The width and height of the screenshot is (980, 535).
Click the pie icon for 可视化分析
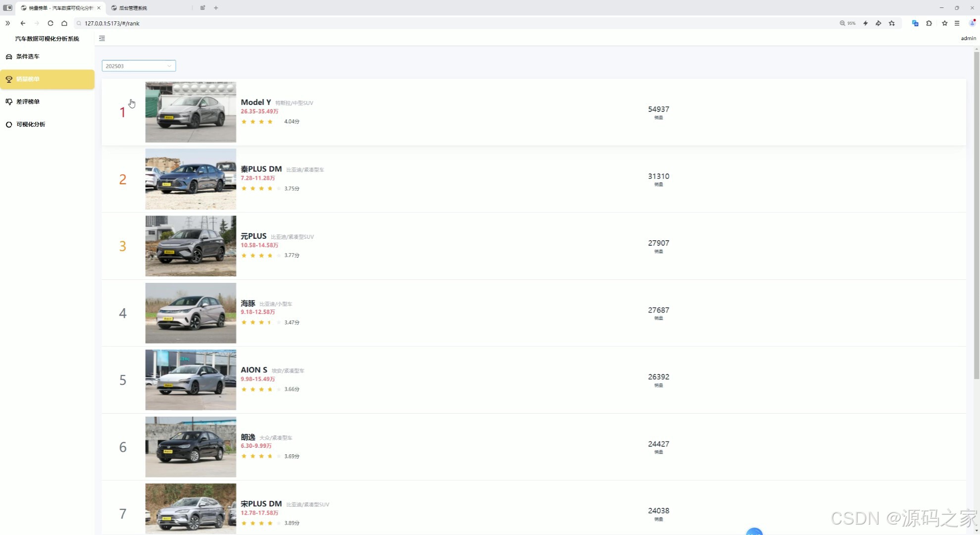(x=9, y=124)
